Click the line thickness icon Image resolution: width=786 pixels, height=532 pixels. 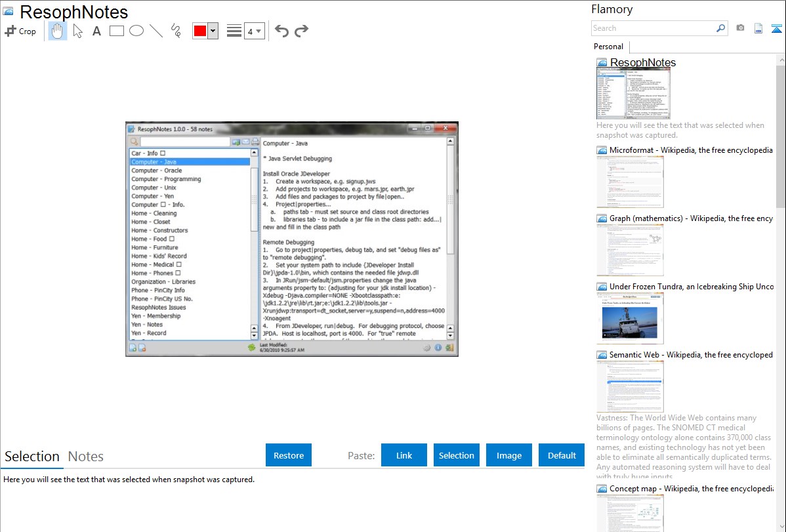[x=234, y=31]
